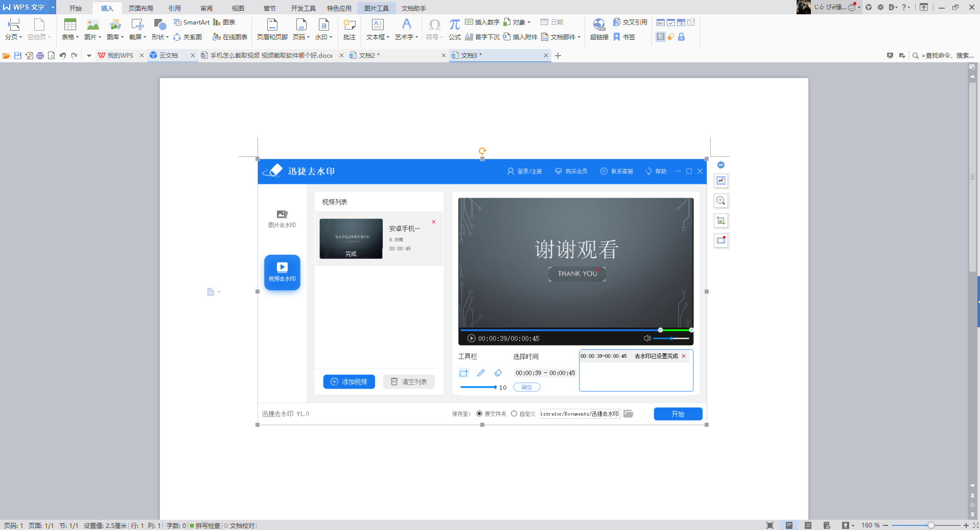Click the print icon in quick access toolbar
980x530 pixels.
(x=40, y=56)
